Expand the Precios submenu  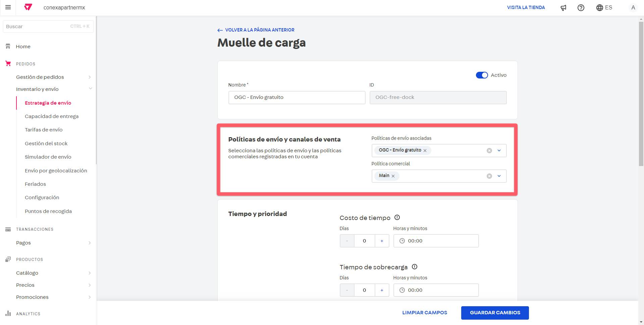(90, 285)
